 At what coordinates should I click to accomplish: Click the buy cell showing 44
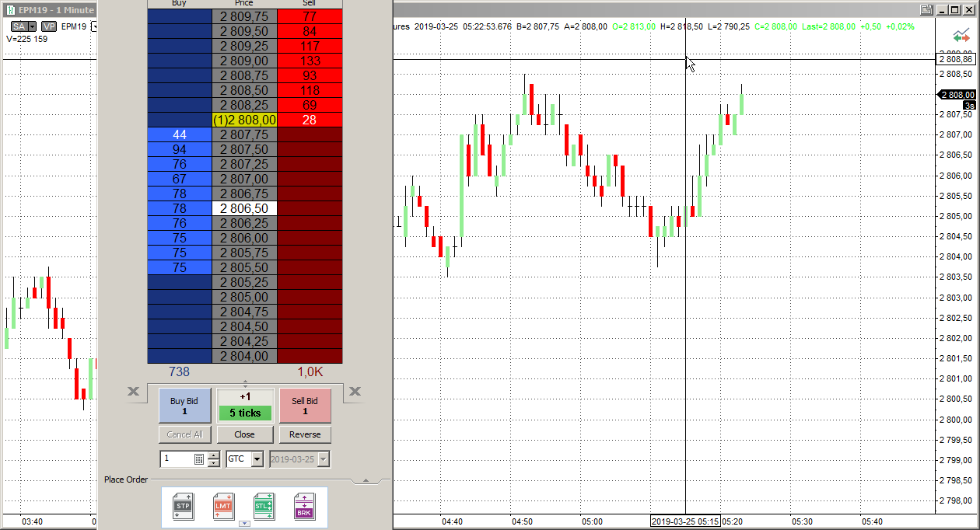180,134
